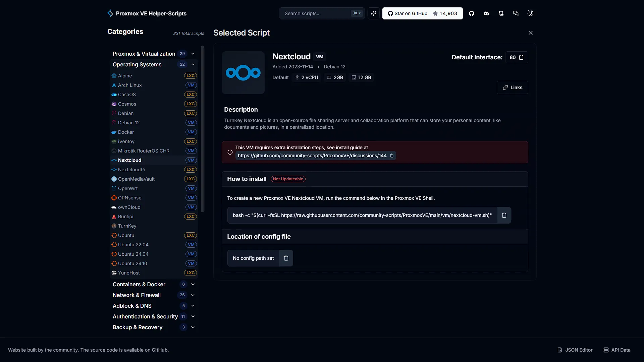This screenshot has height=362, width=644.
Task: Click Star on GitHub button
Action: point(422,13)
